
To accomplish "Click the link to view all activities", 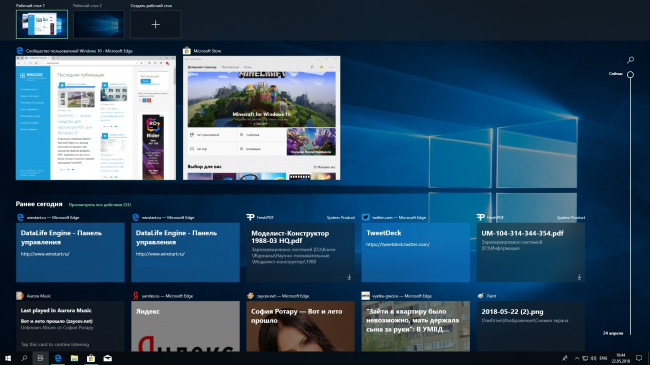I will pyautogui.click(x=100, y=204).
